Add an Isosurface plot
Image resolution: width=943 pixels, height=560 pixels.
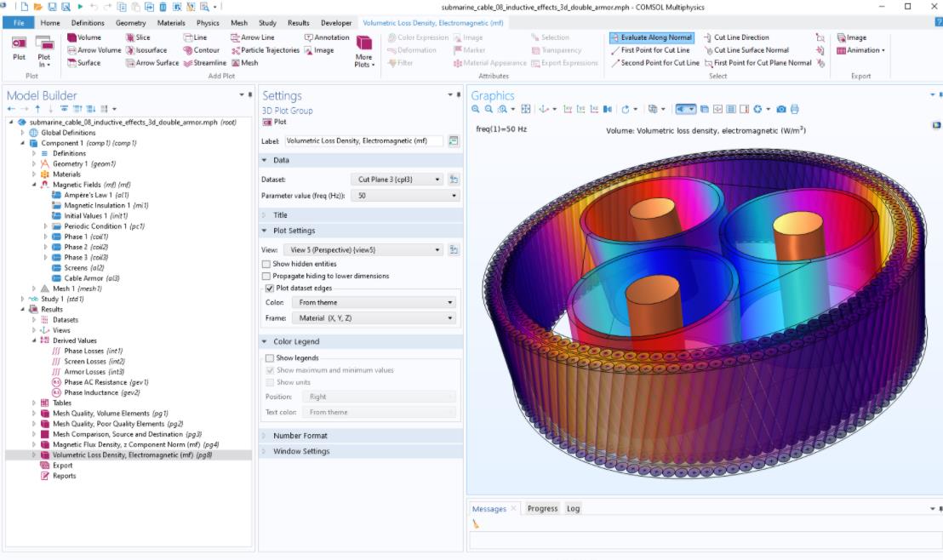click(x=146, y=50)
